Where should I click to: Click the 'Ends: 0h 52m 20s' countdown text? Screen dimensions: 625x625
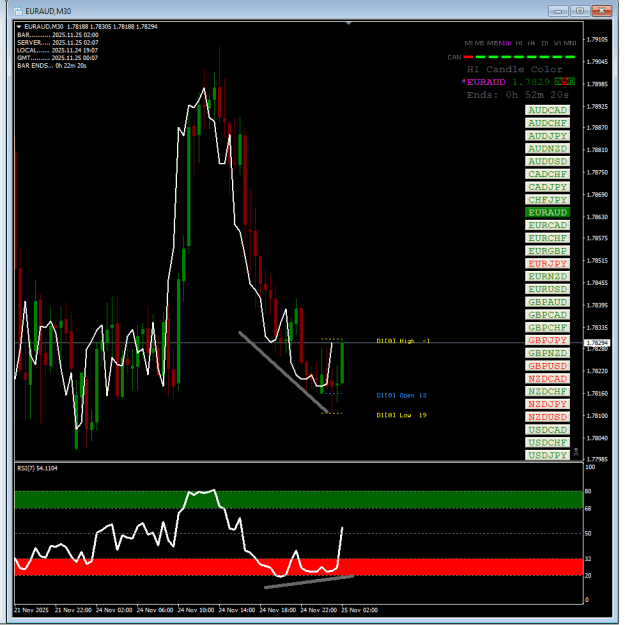[x=518, y=95]
